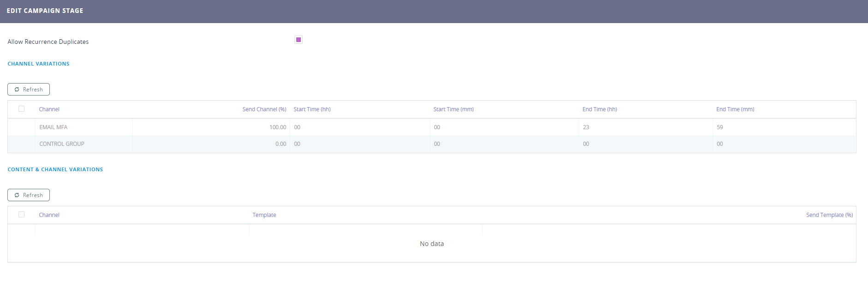This screenshot has width=868, height=282.
Task: Click the Start Time (hh) column header
Action: point(312,109)
